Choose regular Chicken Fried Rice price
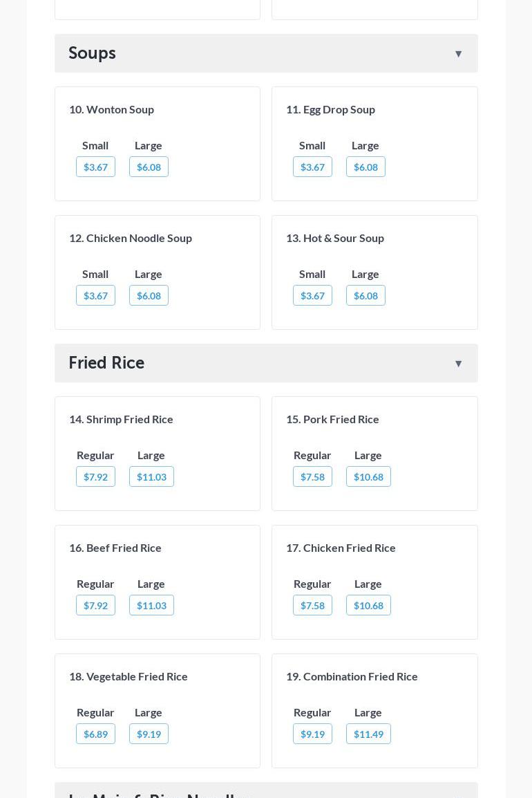The height and width of the screenshot is (798, 532). pos(312,605)
